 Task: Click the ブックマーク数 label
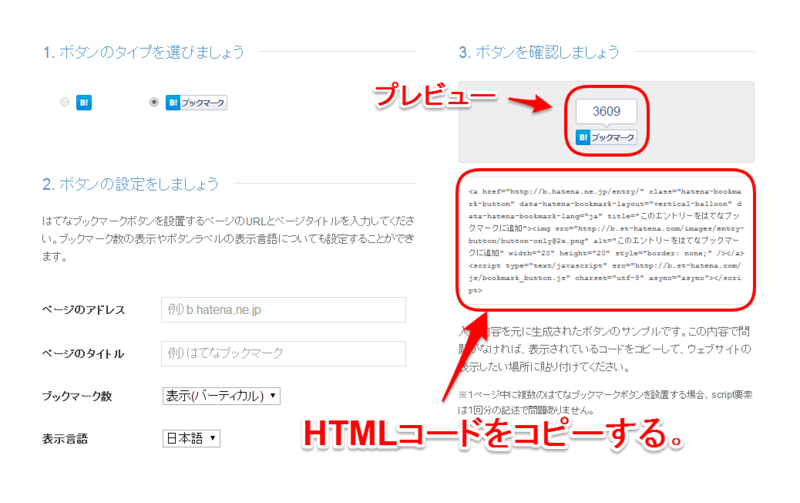click(77, 396)
